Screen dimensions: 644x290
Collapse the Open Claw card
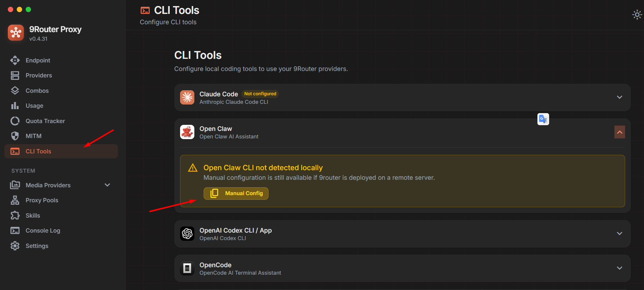(620, 132)
